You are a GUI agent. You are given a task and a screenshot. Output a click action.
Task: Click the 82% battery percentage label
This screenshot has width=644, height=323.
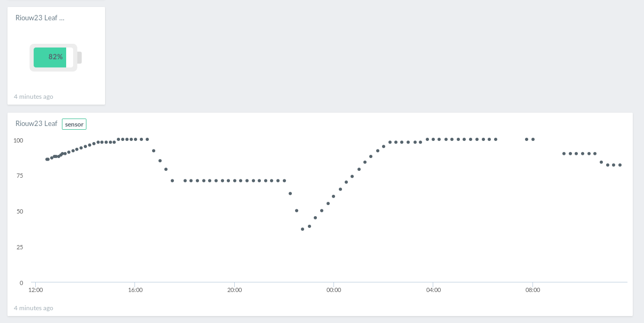55,57
